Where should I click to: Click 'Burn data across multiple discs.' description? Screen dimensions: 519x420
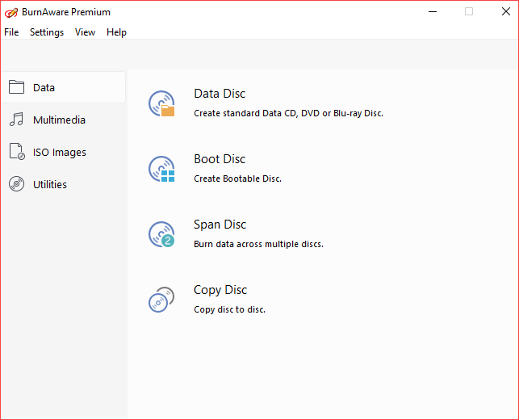[258, 244]
